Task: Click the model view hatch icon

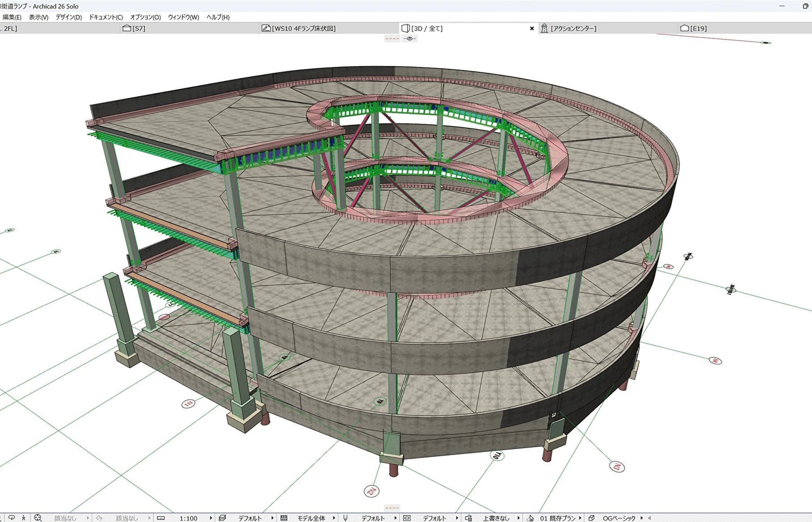Action: (284, 518)
